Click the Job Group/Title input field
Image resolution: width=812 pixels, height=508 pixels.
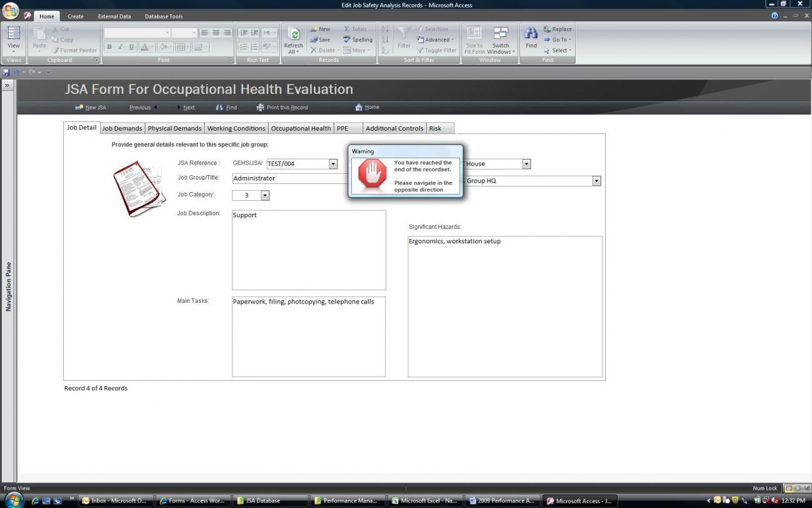coord(289,178)
